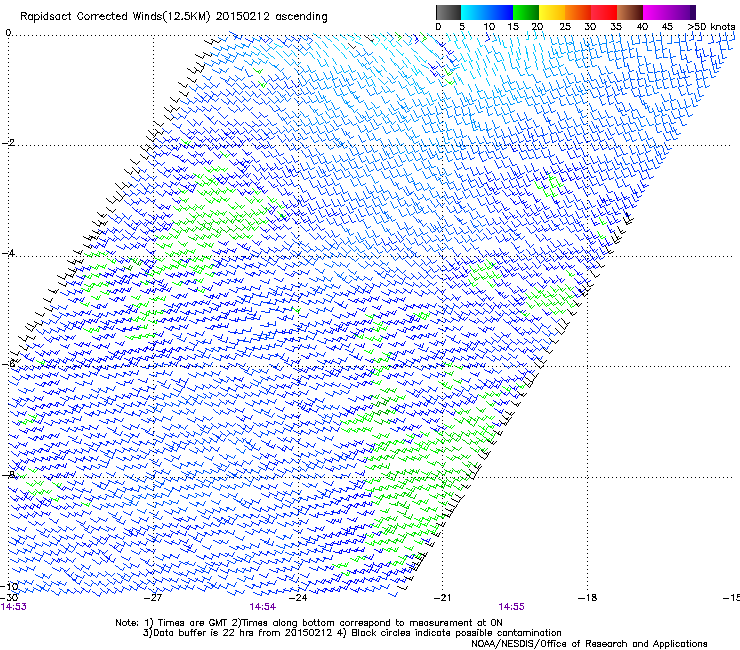Pick the magenta 40-45 knots legend segment
The height and width of the screenshot is (650, 740).
656,12
